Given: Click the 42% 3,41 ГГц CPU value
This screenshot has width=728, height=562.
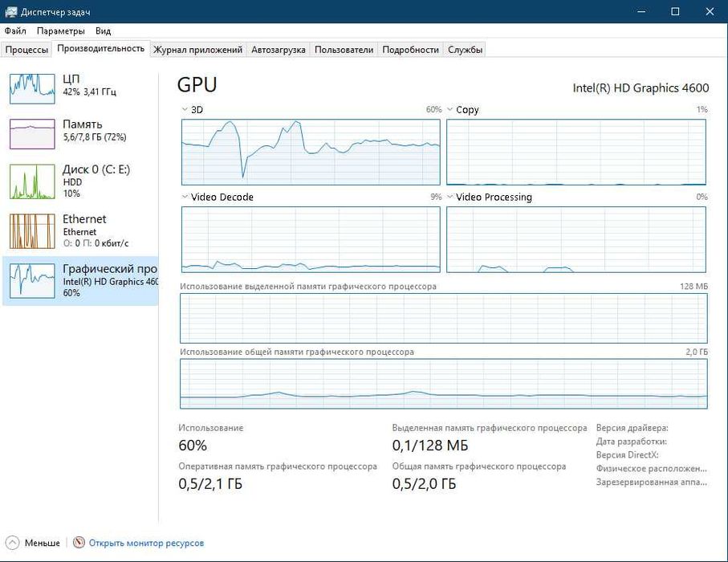Looking at the screenshot, I should click(90, 92).
